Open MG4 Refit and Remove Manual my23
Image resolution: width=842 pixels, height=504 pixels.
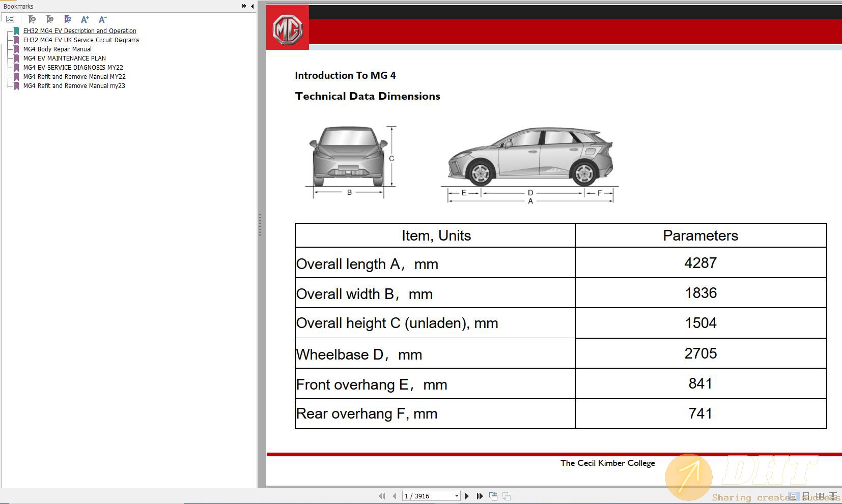[74, 86]
